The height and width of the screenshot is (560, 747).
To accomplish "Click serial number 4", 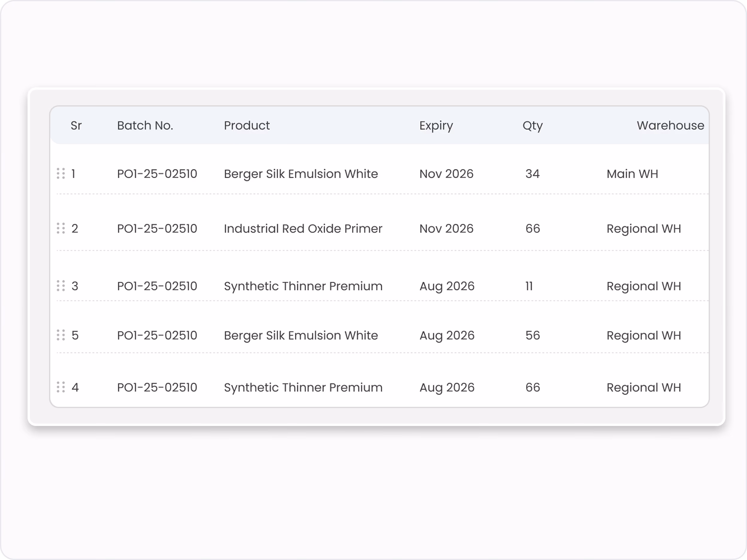I will (75, 387).
